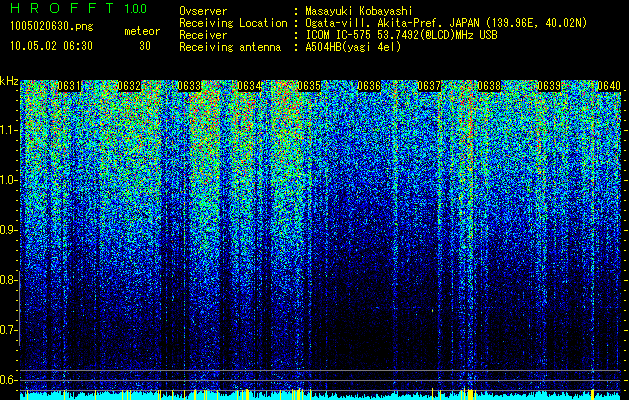Click the 0639 time marker
629x400 pixels.
click(x=549, y=86)
